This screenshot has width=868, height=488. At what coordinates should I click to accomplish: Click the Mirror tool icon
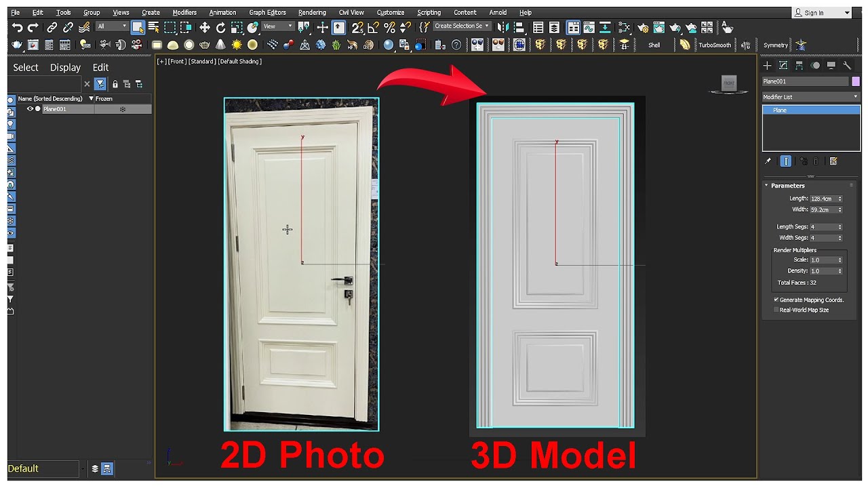[x=502, y=28]
